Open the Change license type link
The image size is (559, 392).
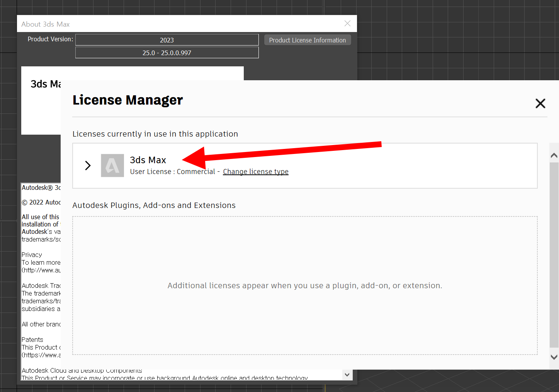256,172
